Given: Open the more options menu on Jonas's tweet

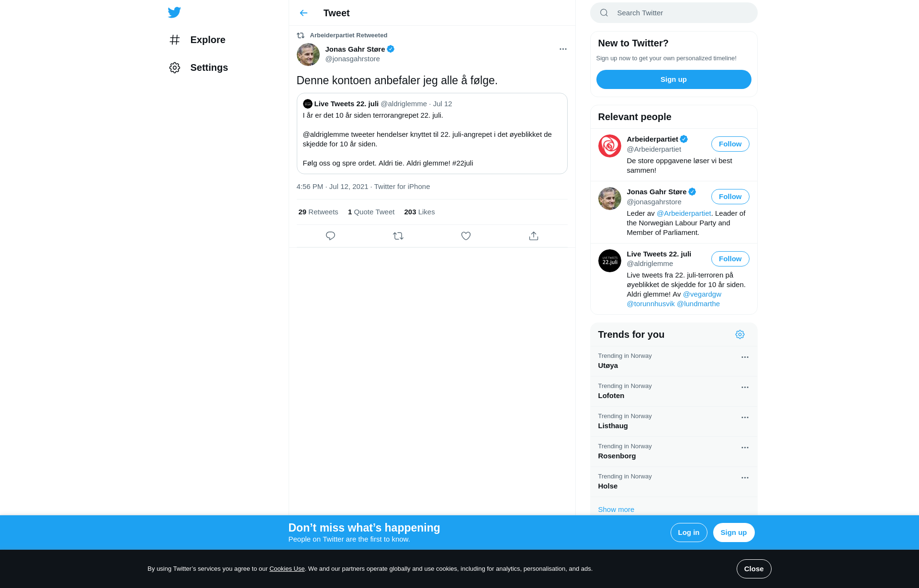Looking at the screenshot, I should pyautogui.click(x=563, y=49).
